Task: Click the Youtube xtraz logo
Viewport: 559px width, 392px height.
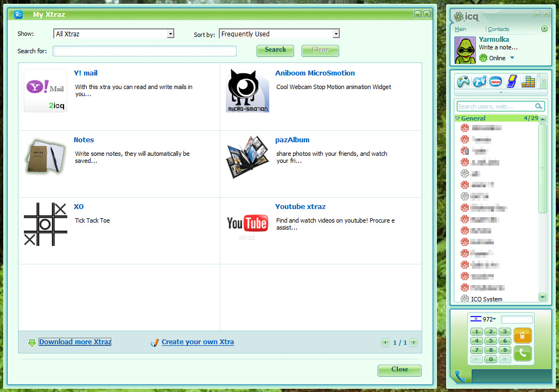Action: click(x=247, y=223)
